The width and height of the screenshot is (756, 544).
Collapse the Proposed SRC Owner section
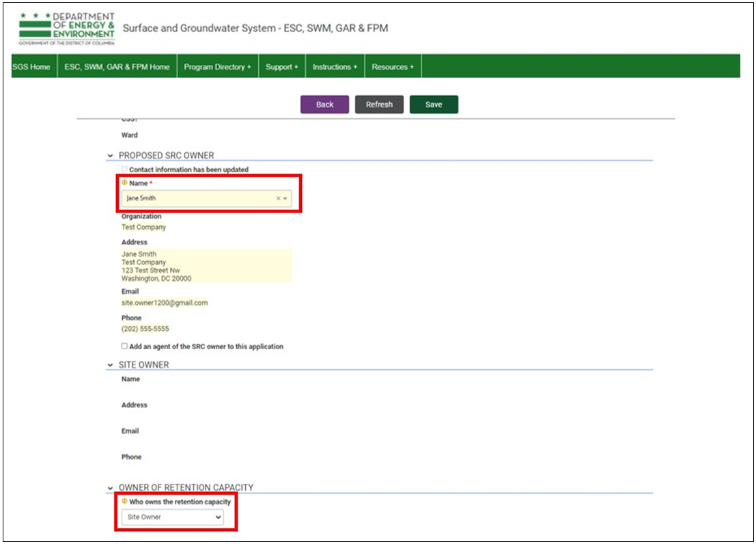pos(111,156)
